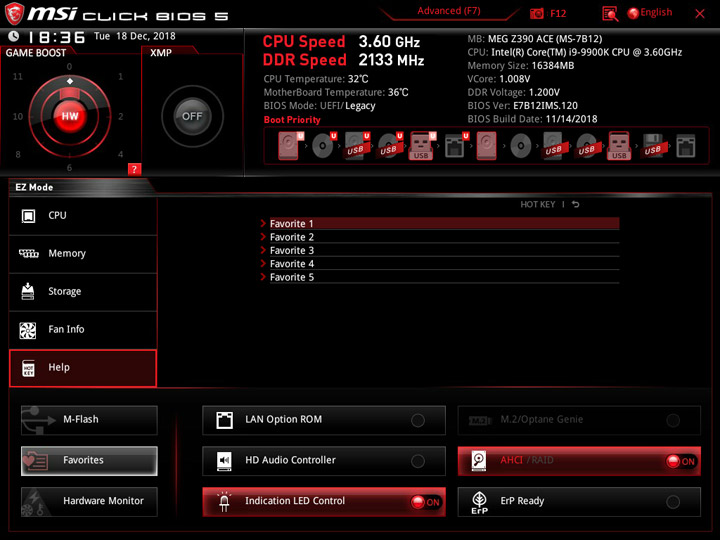Select the legacy USB key boot icon without U badge
The width and height of the screenshot is (720, 540).
(x=619, y=146)
